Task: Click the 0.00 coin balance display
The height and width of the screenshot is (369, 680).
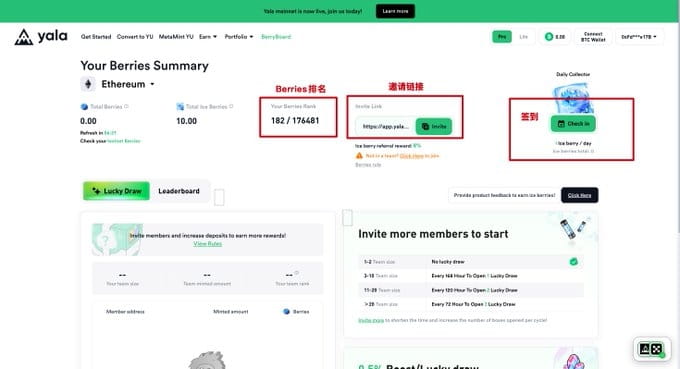Action: pyautogui.click(x=555, y=37)
